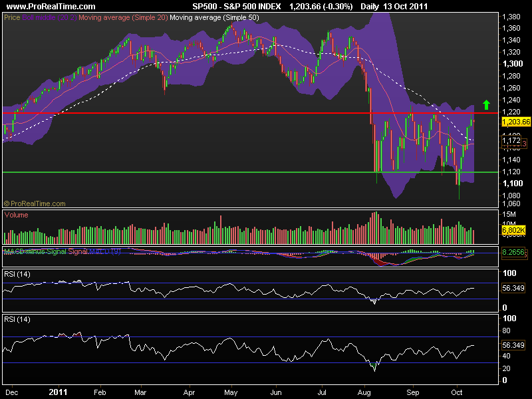Select the RSI (14) label in first RSI panel
This screenshot has width=532, height=399.
click(17, 274)
